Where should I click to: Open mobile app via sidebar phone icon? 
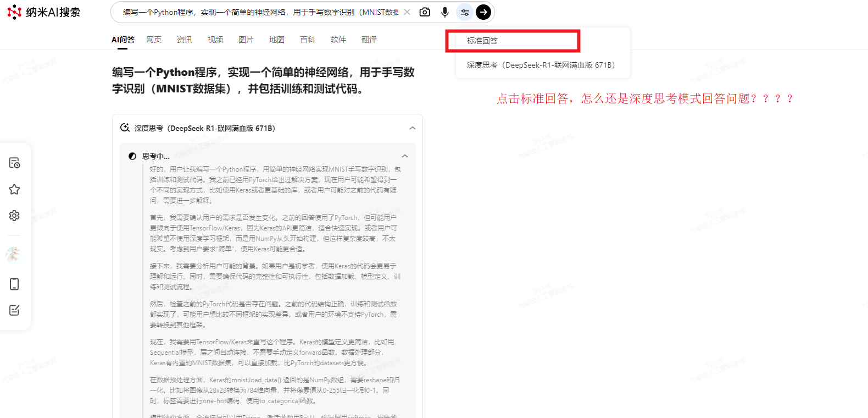click(x=14, y=284)
